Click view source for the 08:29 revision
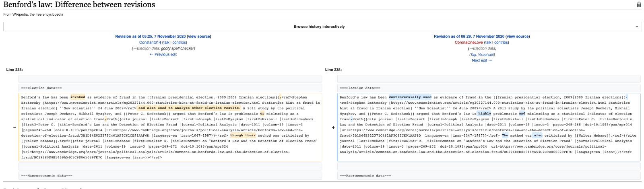This screenshot has width=644, height=189. pyautogui.click(x=518, y=36)
